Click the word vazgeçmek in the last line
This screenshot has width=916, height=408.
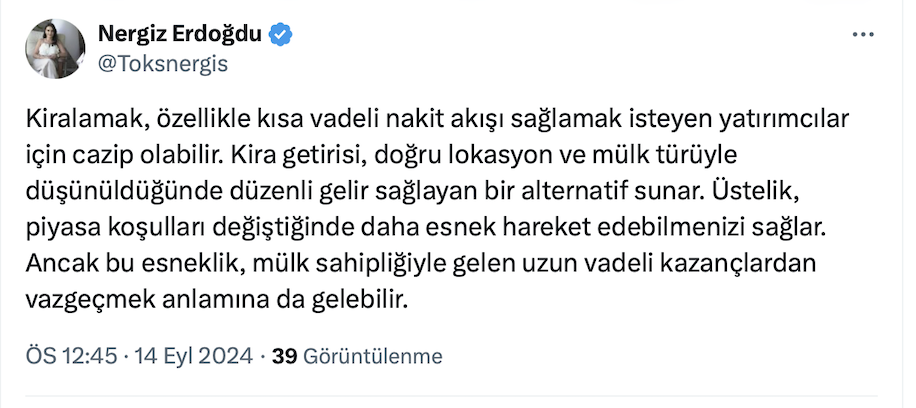click(x=87, y=299)
